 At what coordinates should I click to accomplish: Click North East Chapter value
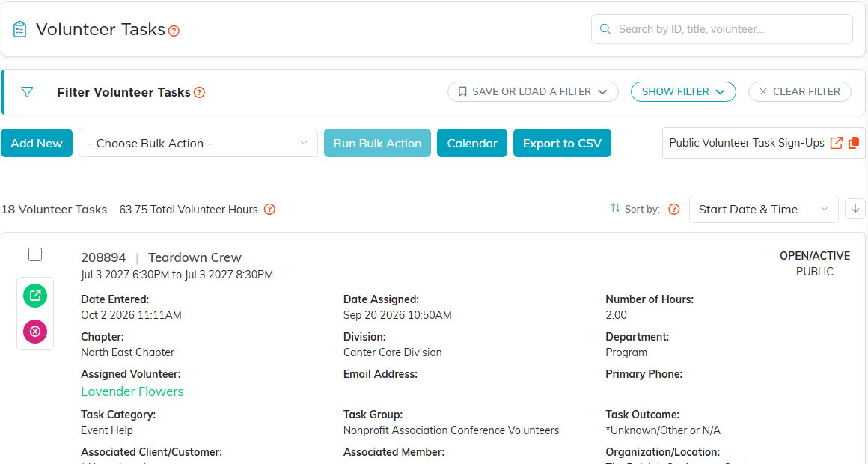pyautogui.click(x=127, y=352)
